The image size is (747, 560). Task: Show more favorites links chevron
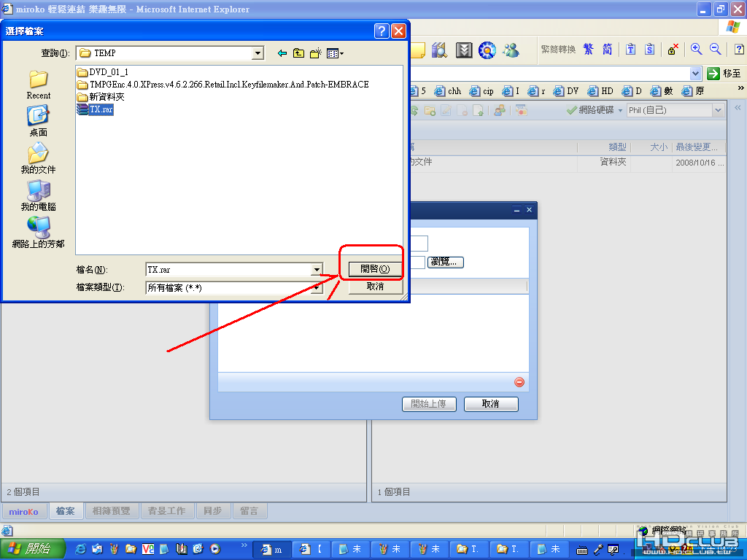[x=740, y=88]
